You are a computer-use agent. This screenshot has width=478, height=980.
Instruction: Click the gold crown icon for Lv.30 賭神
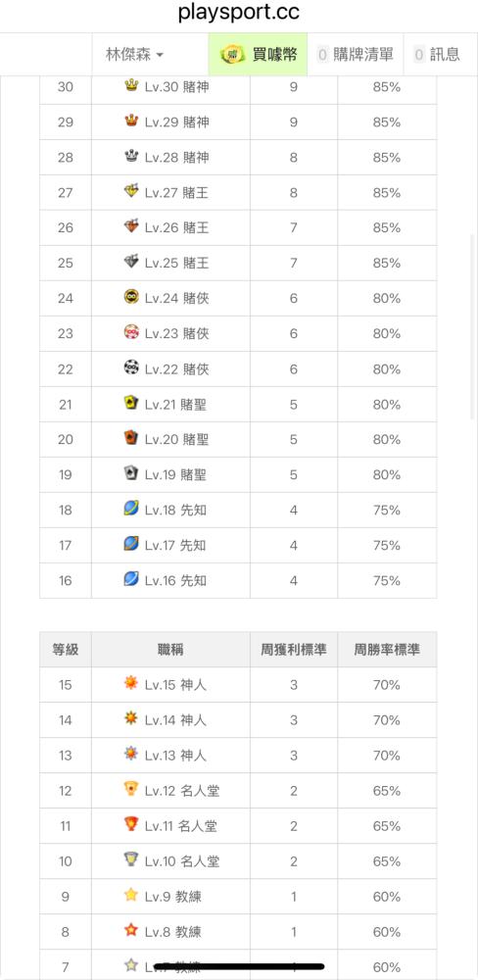pyautogui.click(x=130, y=84)
